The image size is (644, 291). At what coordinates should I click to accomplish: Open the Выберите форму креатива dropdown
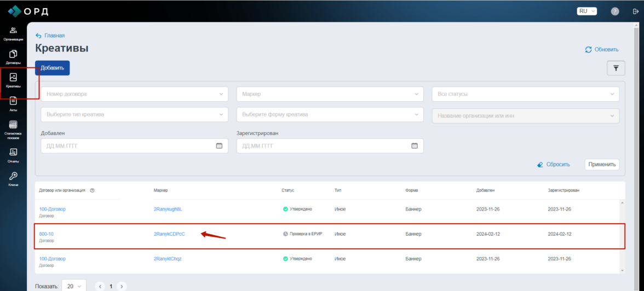330,115
